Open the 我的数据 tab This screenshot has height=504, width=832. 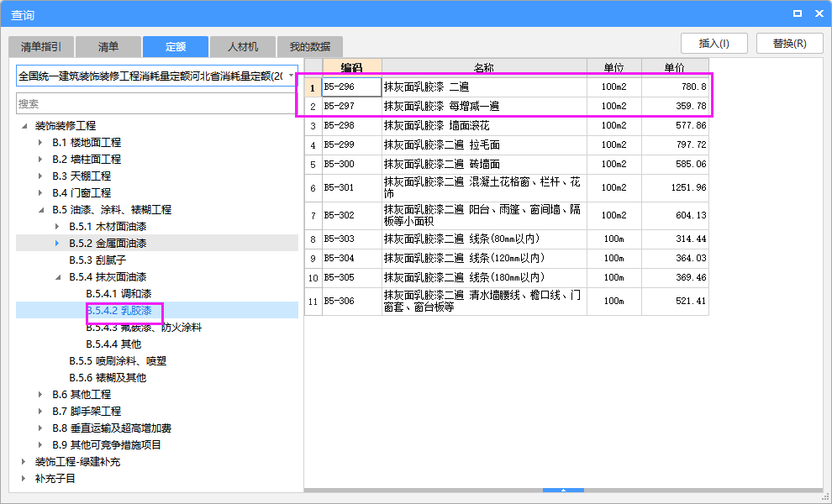pos(310,47)
